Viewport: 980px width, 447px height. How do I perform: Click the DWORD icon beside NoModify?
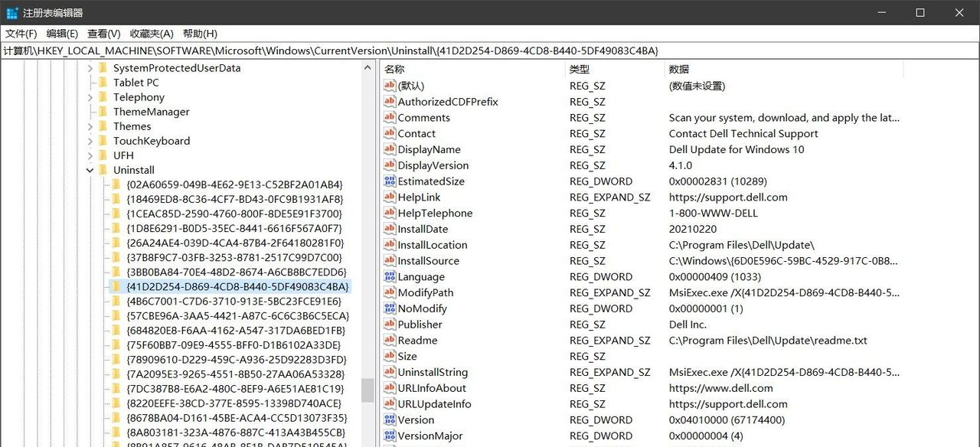(x=390, y=308)
